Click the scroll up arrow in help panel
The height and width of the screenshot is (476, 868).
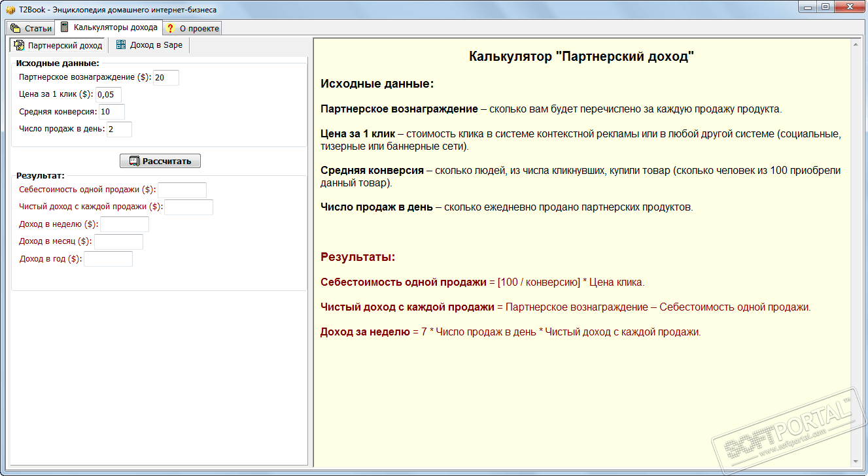[855, 44]
